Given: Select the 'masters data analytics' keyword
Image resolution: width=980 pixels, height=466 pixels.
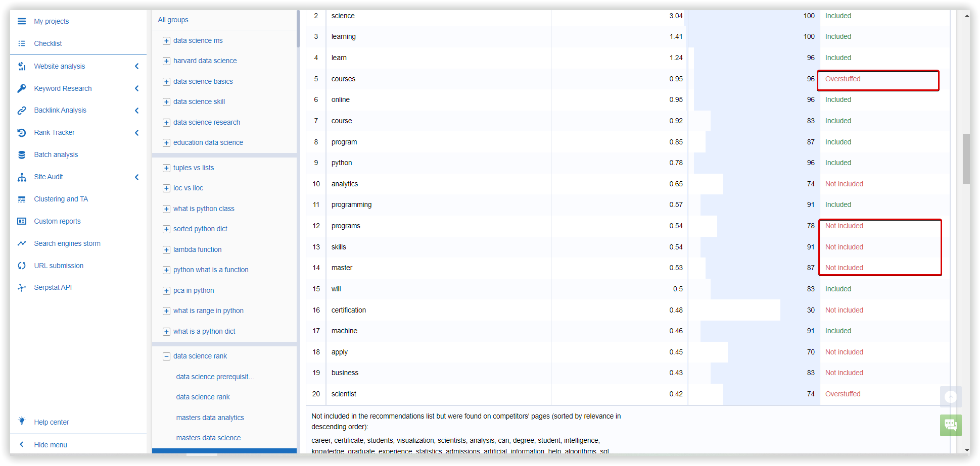Looking at the screenshot, I should [x=210, y=418].
